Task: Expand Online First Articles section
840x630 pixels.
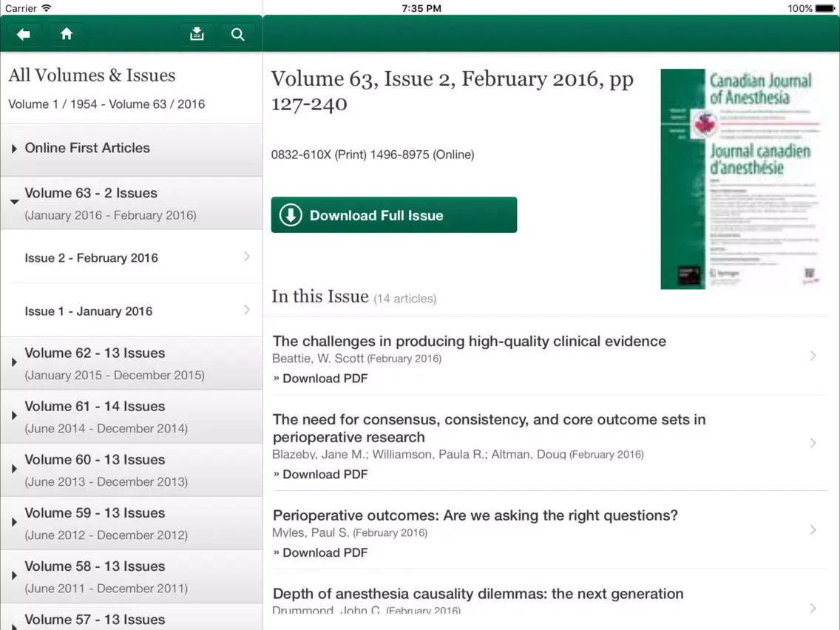Action: coord(132,149)
